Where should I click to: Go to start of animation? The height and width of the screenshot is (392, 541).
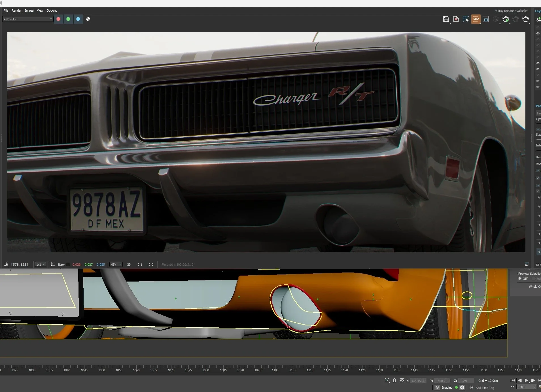pos(513,380)
